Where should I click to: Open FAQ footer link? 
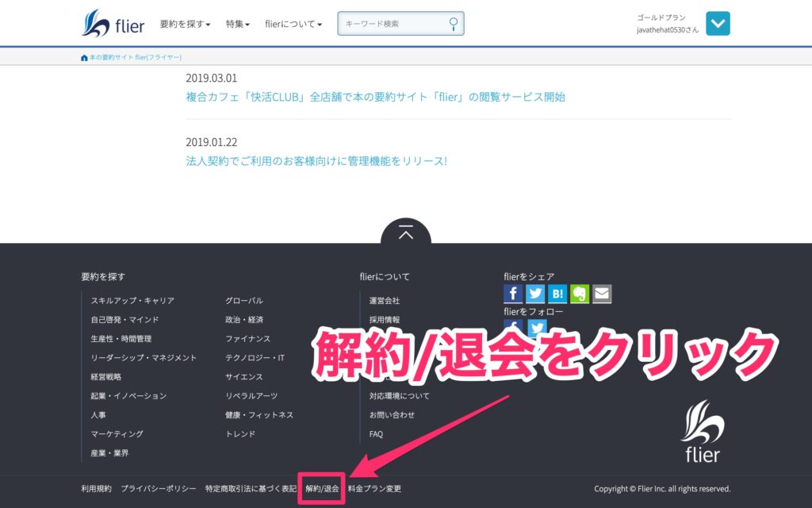click(x=376, y=434)
